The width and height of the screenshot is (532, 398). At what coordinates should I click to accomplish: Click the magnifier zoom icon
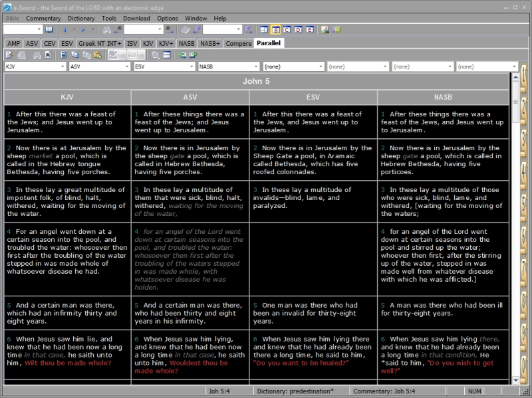156,54
